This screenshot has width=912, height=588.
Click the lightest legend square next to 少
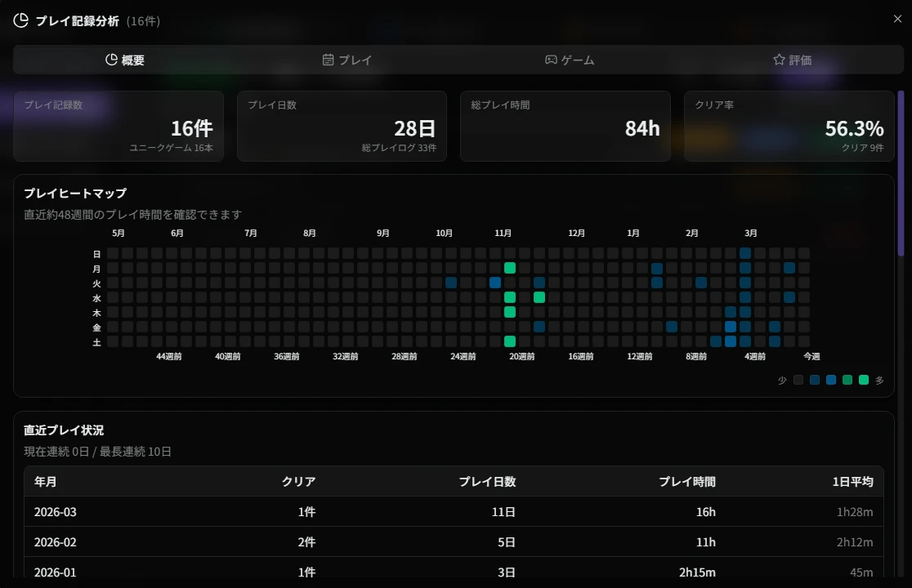click(798, 380)
